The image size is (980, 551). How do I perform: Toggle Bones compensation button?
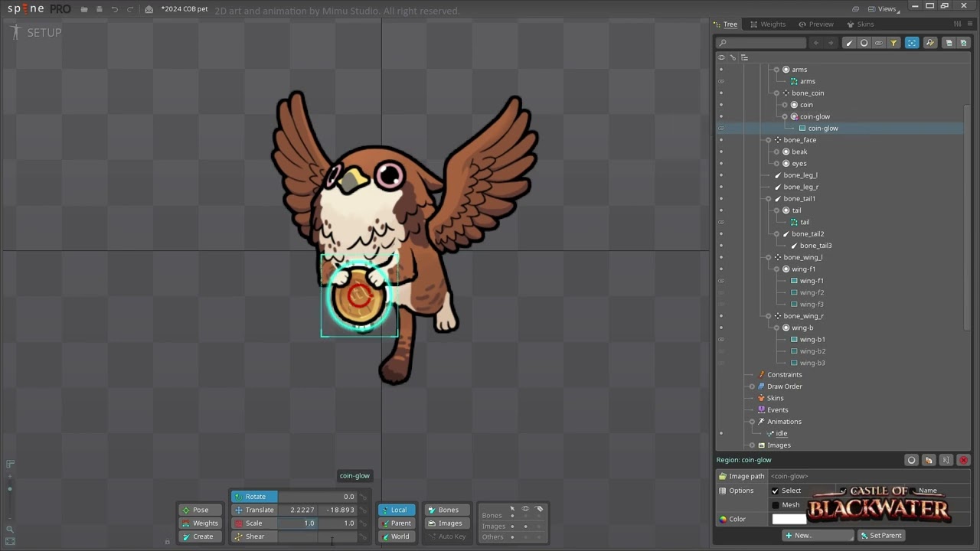(x=446, y=510)
